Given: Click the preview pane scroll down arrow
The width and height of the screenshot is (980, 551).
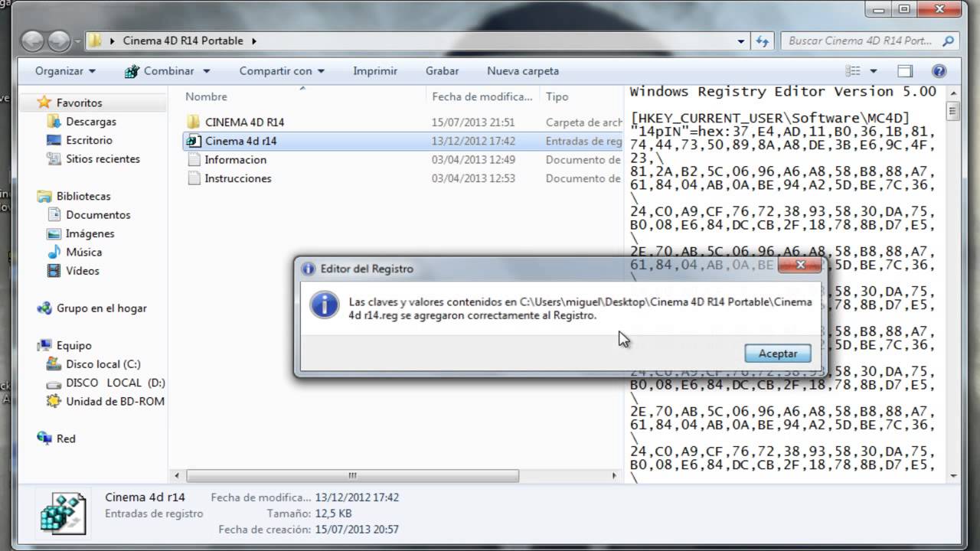Looking at the screenshot, I should (x=953, y=475).
